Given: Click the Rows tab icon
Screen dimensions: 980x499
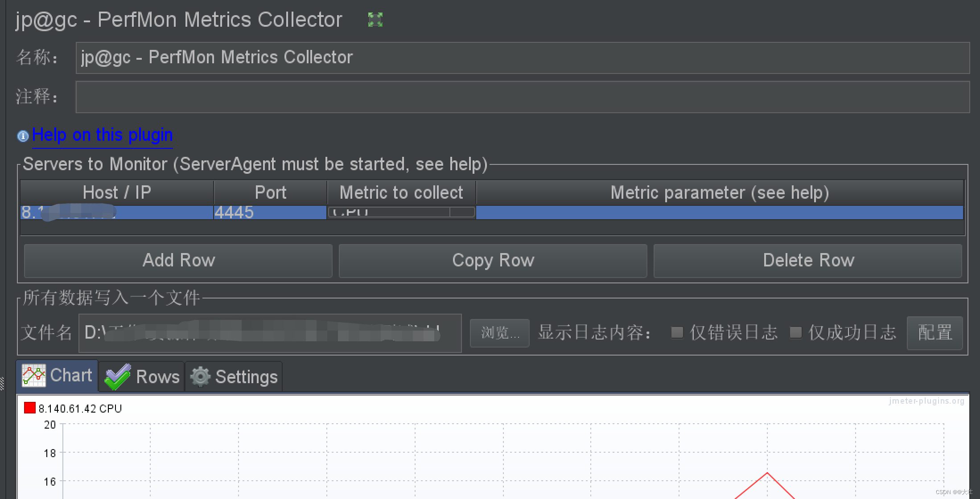Looking at the screenshot, I should [116, 376].
